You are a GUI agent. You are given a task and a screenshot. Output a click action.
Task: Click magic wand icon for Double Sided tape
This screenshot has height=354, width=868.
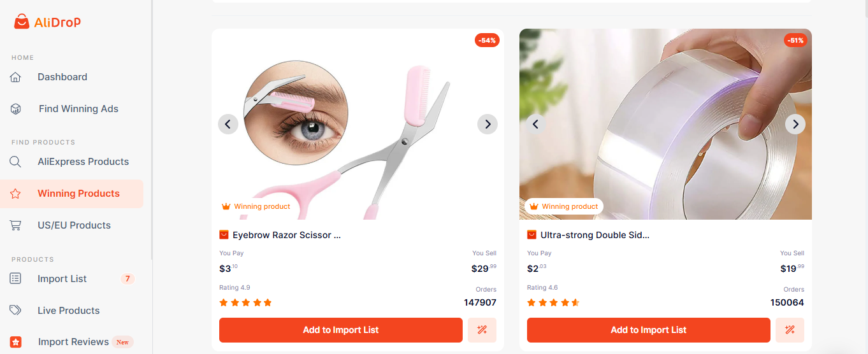point(790,330)
